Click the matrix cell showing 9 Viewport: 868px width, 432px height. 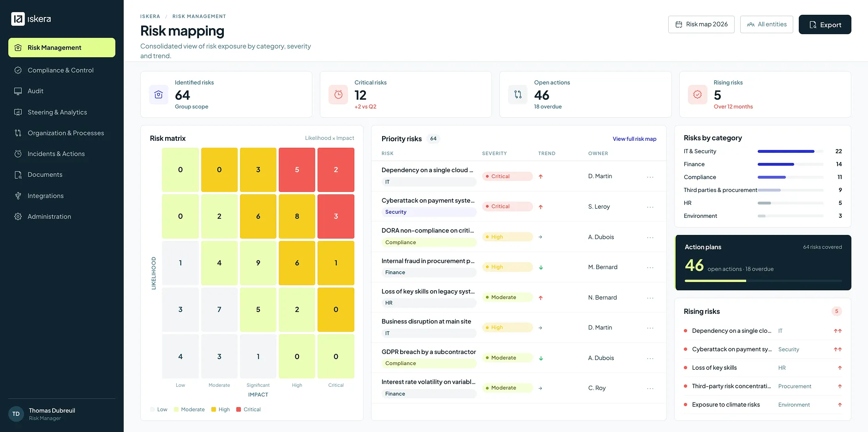click(x=258, y=263)
